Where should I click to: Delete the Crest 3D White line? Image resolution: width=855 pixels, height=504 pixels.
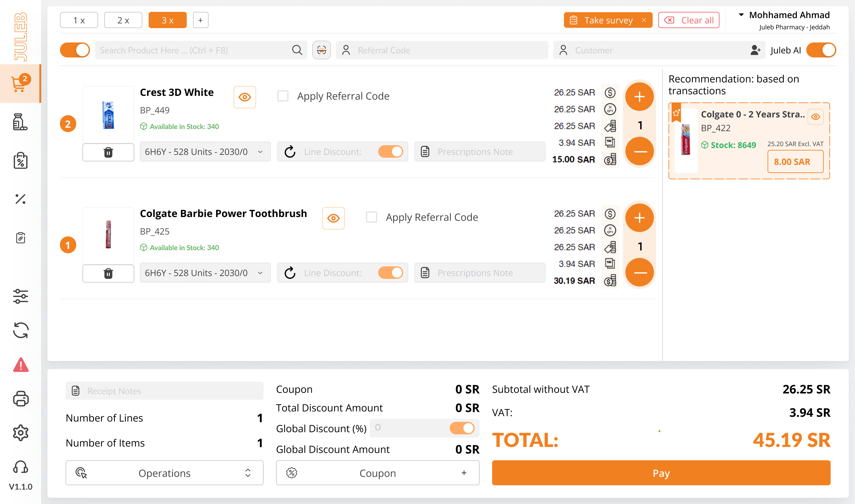click(108, 152)
